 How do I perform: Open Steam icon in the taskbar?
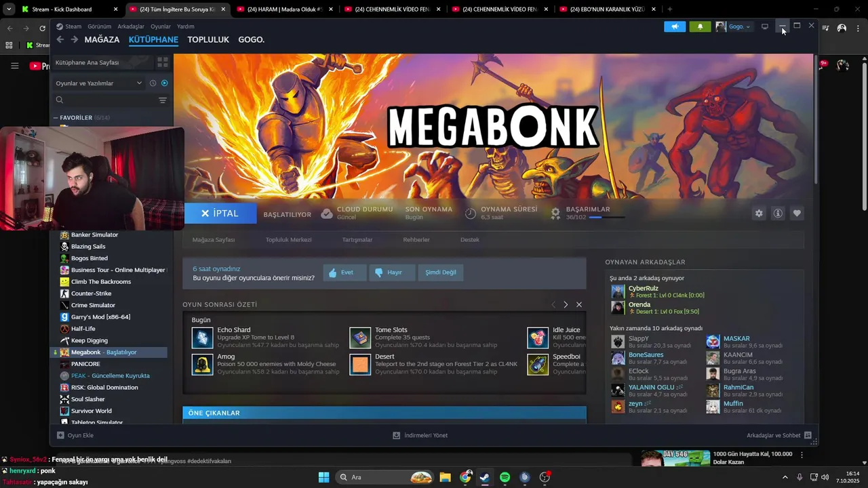click(x=484, y=477)
